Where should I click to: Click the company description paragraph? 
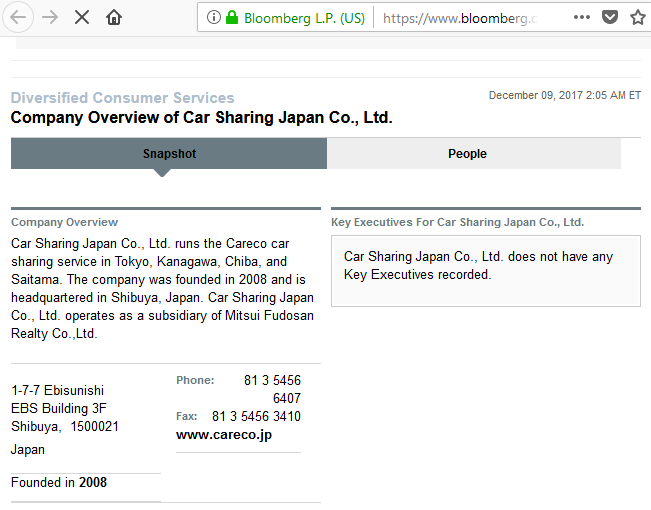click(x=162, y=289)
